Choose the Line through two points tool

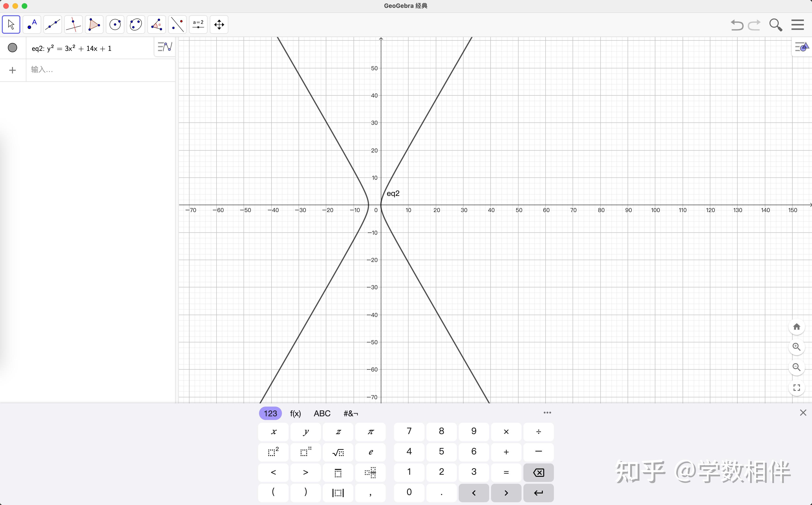click(52, 24)
